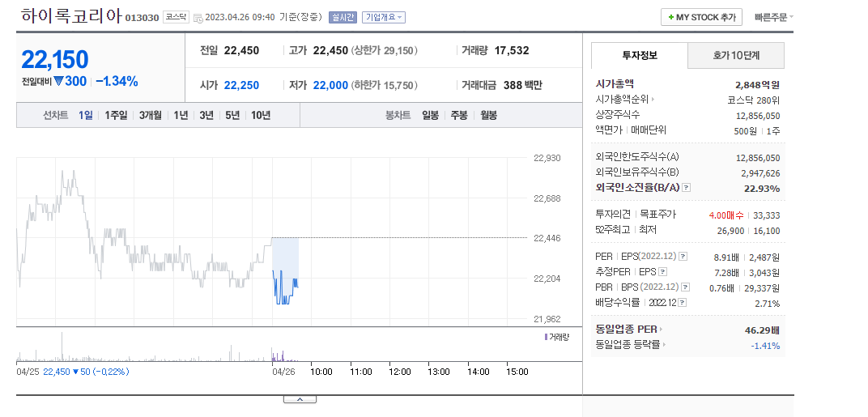Viewport: 868px width, 417px height.
Task: Click the 04/26 date label under chart
Action: tap(283, 372)
